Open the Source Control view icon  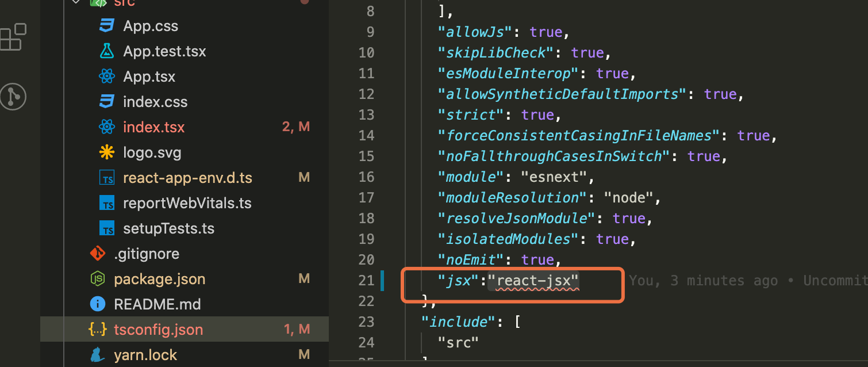(14, 97)
